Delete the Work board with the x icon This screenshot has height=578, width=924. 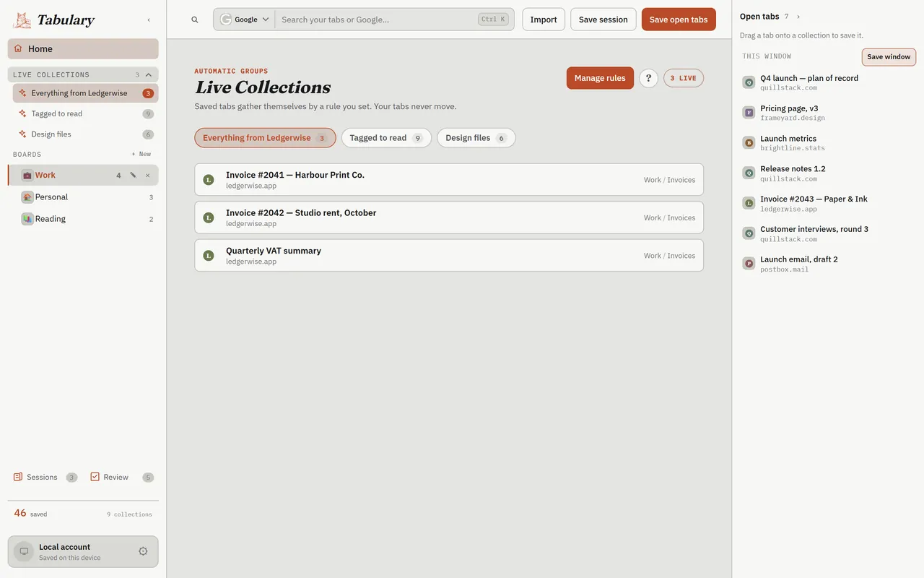coord(148,175)
